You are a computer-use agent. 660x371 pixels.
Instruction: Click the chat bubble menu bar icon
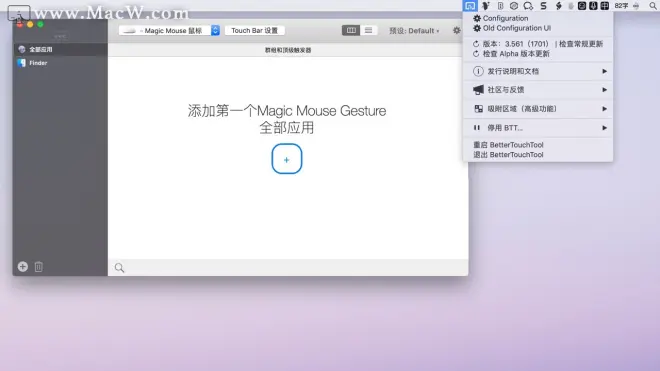click(x=528, y=6)
